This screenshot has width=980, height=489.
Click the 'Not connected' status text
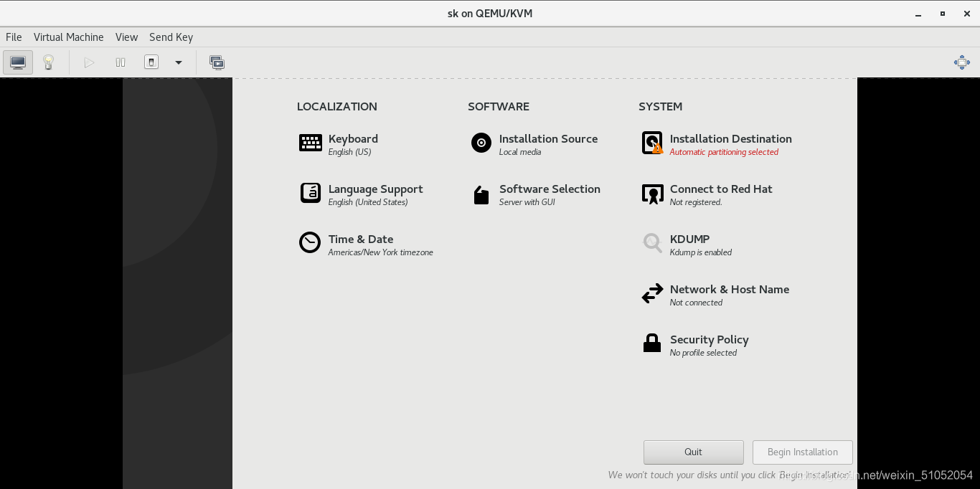point(696,303)
